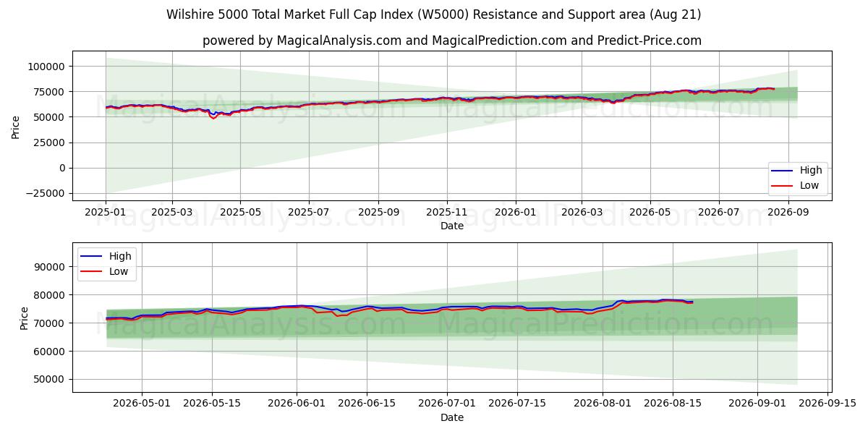
Task: Click the 2026-07-01 date tick label
Action: coord(447,404)
